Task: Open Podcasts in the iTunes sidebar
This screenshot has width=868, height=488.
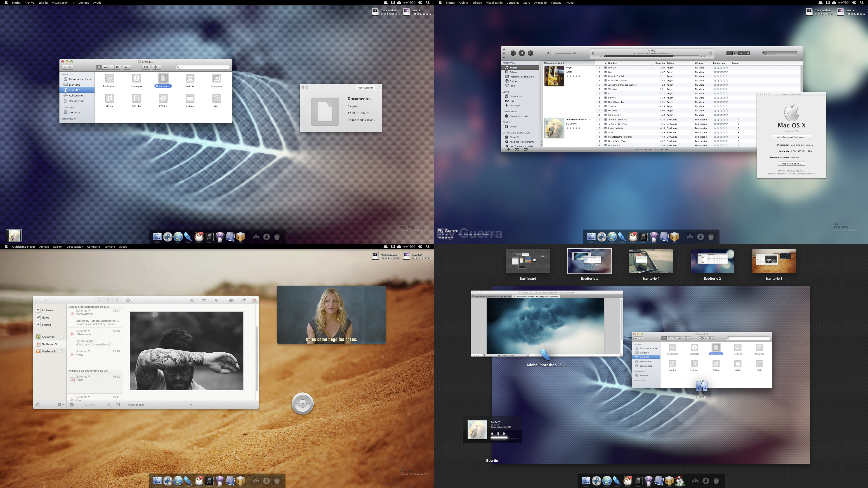Action: pos(520,81)
